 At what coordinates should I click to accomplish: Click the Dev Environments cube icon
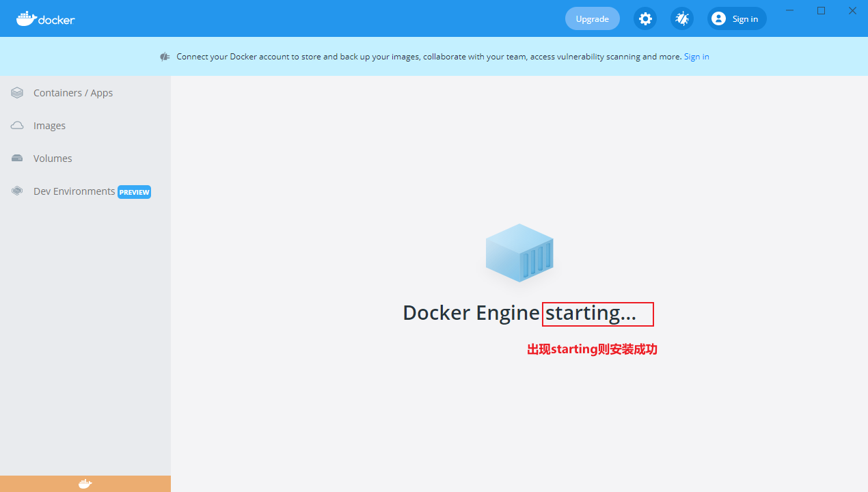coord(17,191)
